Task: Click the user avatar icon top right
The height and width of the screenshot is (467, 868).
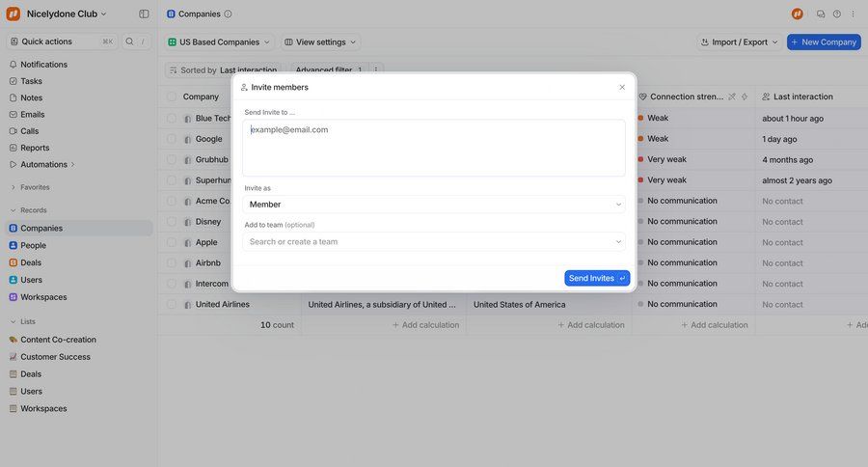Action: point(798,14)
